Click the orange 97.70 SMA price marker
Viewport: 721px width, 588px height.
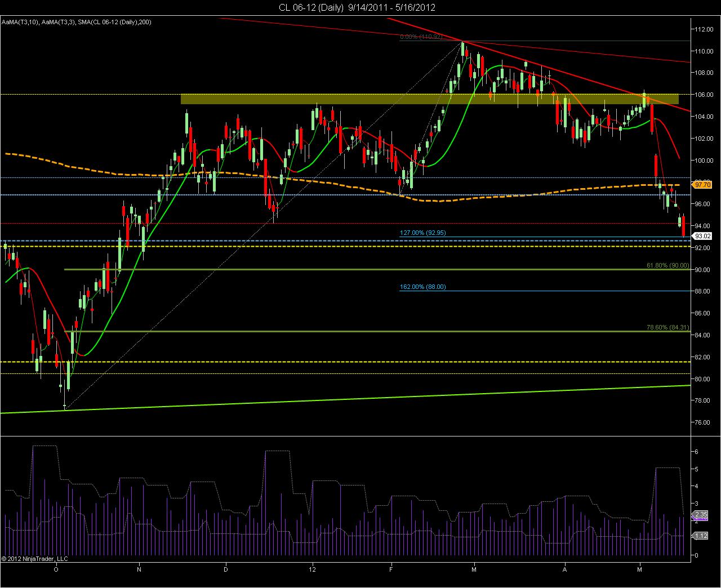[x=702, y=185]
